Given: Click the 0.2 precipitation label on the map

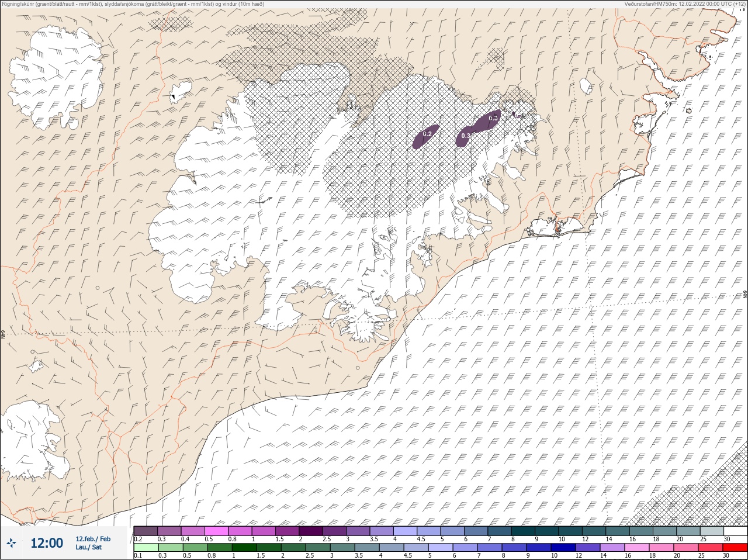Looking at the screenshot, I should [x=427, y=134].
